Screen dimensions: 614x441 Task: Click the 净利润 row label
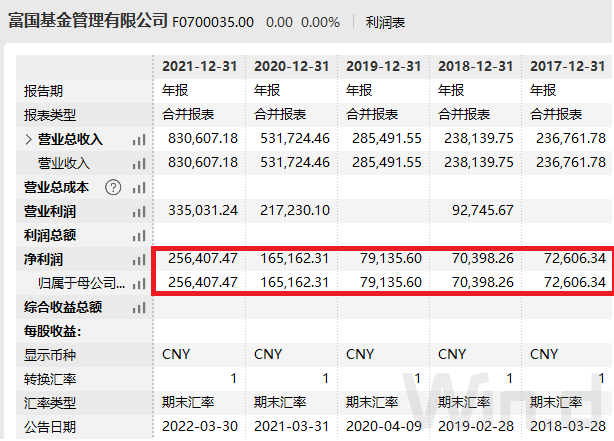click(43, 260)
